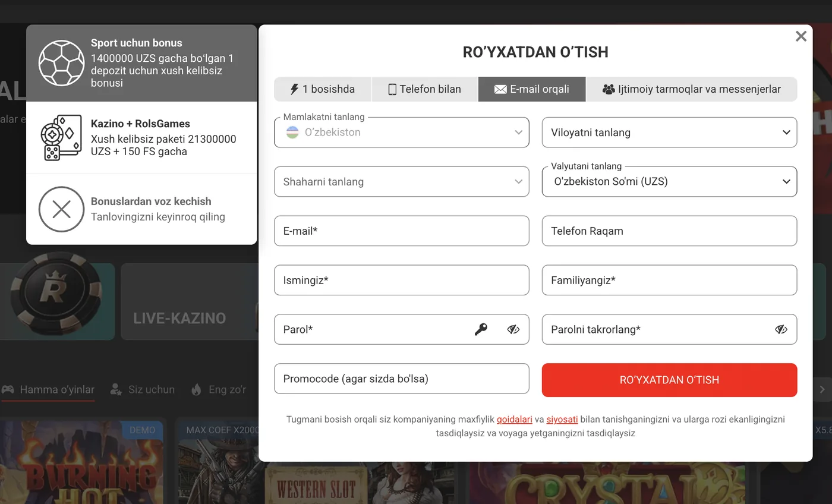Click the casino cards and dice icon
This screenshot has width=832, height=504.
click(x=61, y=137)
